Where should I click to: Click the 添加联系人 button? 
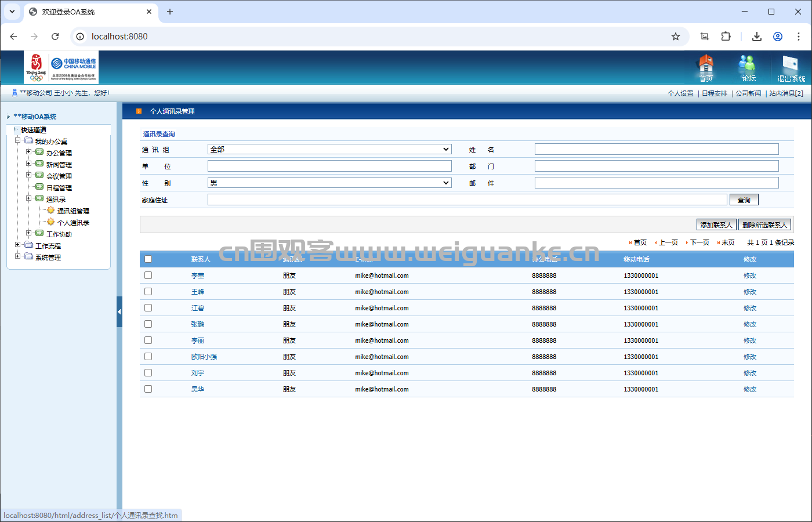tap(716, 224)
